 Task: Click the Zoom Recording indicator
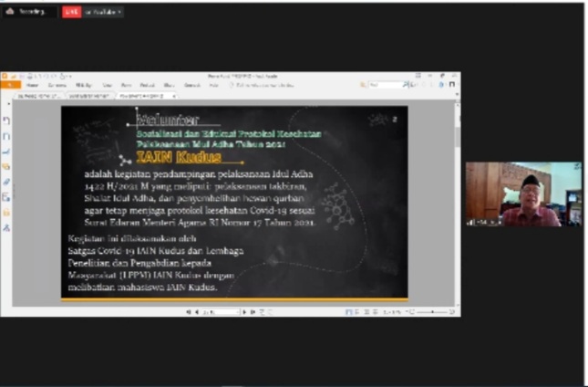click(x=29, y=12)
